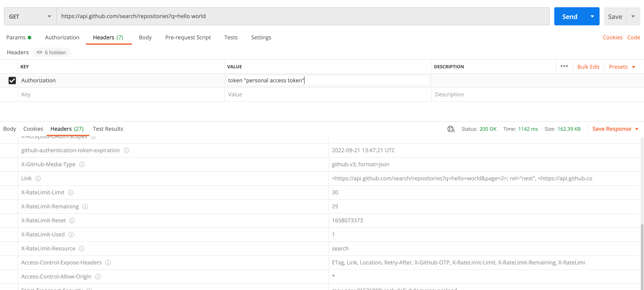Image resolution: width=644 pixels, height=290 pixels.
Task: Click info icon beside X-GitHub-Media-Type
Action: 82,164
